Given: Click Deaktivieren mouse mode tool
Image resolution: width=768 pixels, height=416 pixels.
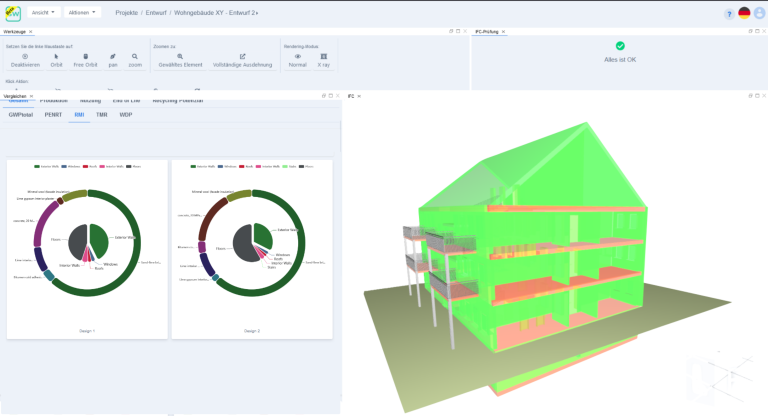Looking at the screenshot, I should (25, 60).
